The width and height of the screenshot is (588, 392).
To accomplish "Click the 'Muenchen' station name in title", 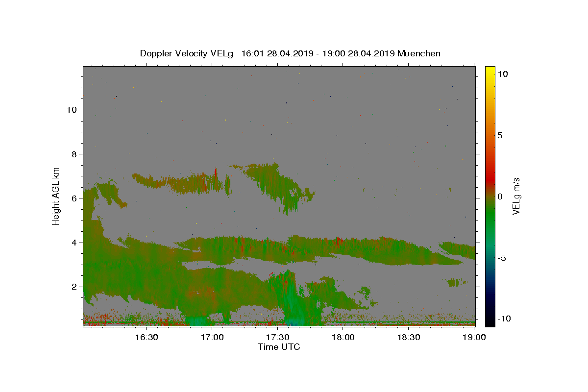I will click(419, 53).
